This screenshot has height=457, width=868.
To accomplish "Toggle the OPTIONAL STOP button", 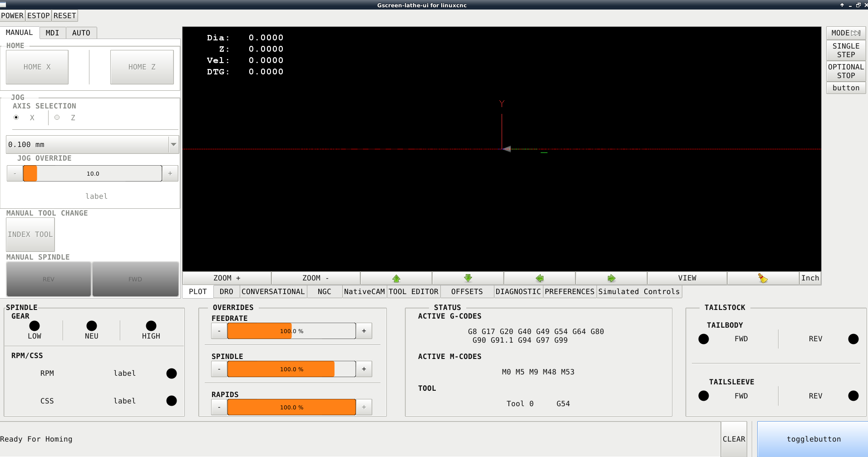I will tap(846, 71).
